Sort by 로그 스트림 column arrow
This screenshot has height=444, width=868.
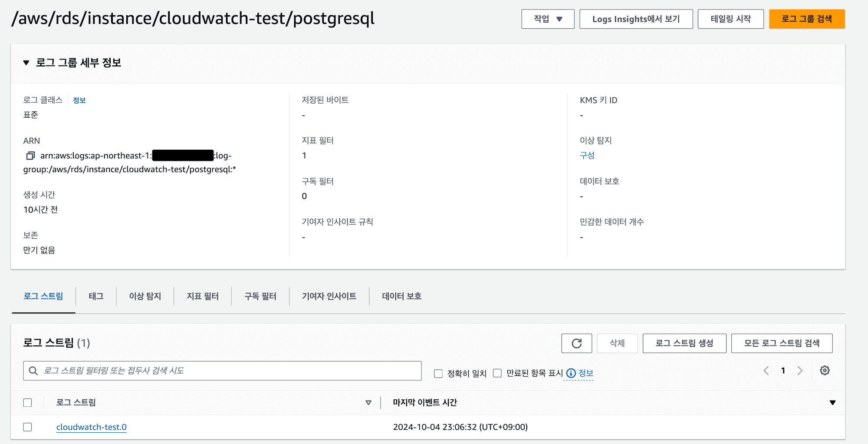(x=368, y=403)
